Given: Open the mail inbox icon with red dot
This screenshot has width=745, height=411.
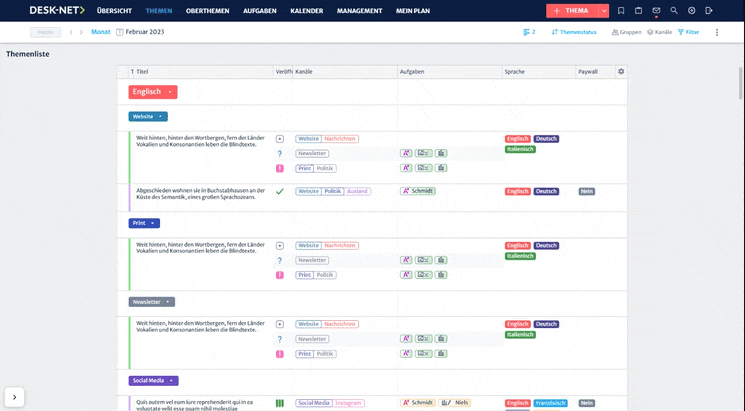Looking at the screenshot, I should [x=656, y=10].
